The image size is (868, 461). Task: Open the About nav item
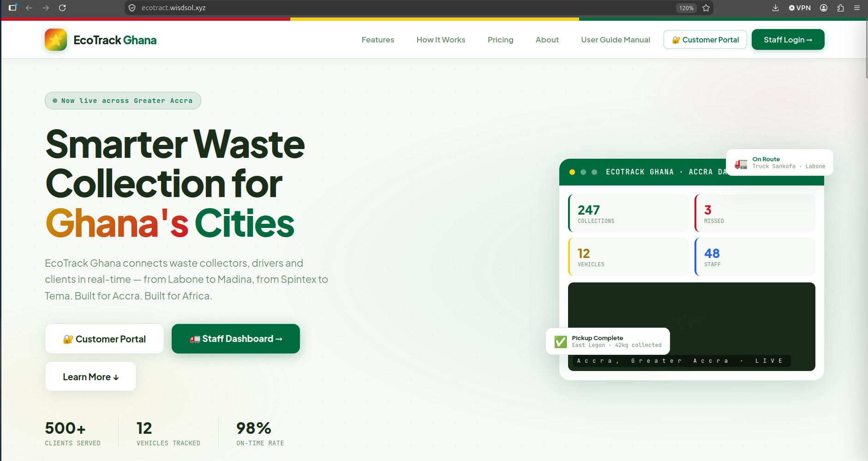click(x=547, y=40)
